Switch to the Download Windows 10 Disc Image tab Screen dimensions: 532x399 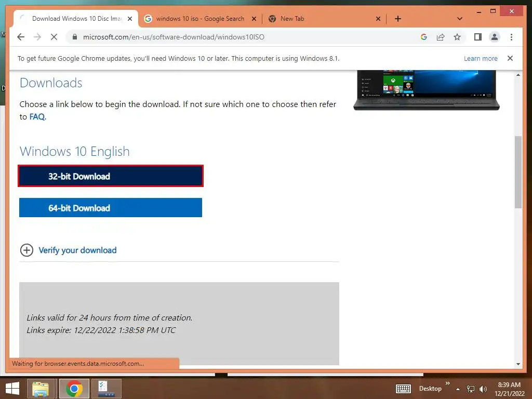pyautogui.click(x=76, y=19)
